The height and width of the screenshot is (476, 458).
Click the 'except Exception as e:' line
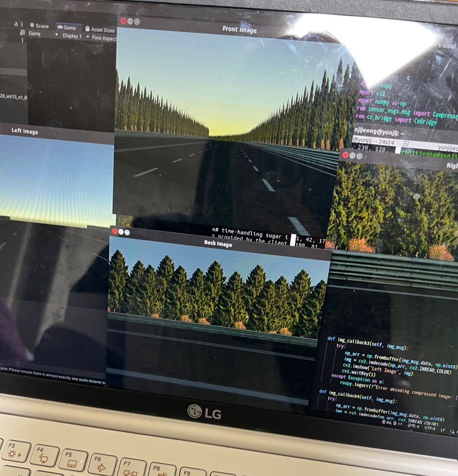click(358, 379)
